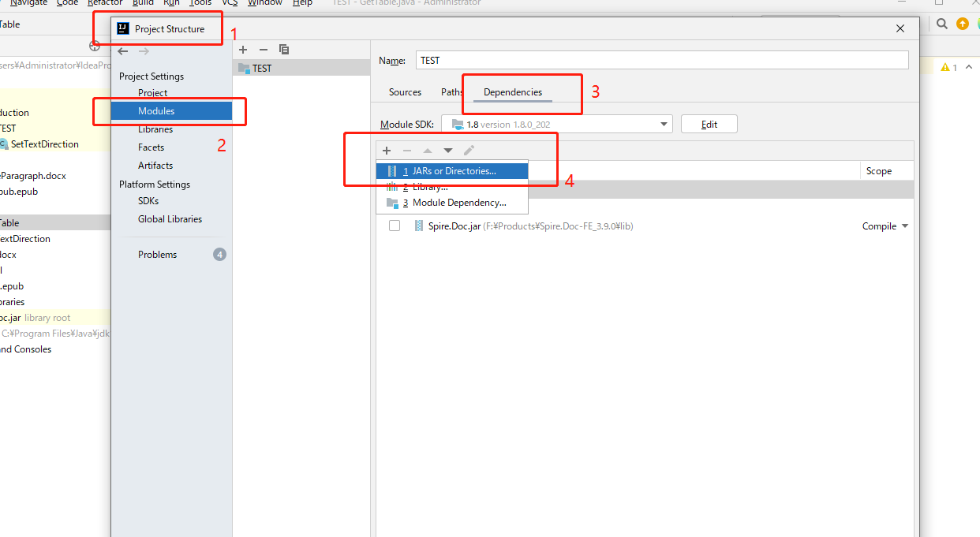Move dependency down with the down arrow
The image size is (980, 537).
(x=448, y=150)
